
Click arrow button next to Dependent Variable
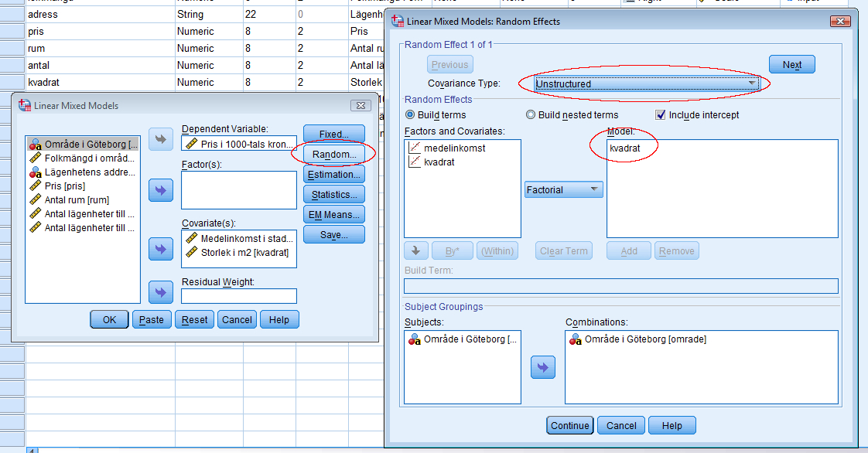pyautogui.click(x=161, y=140)
